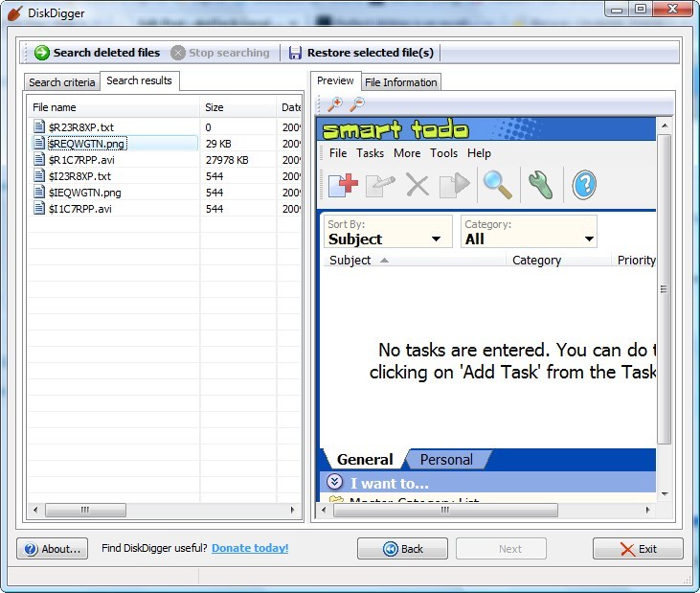Screen dimensions: 700x593
Task: Switch to the Search criteria tab
Action: point(61,82)
